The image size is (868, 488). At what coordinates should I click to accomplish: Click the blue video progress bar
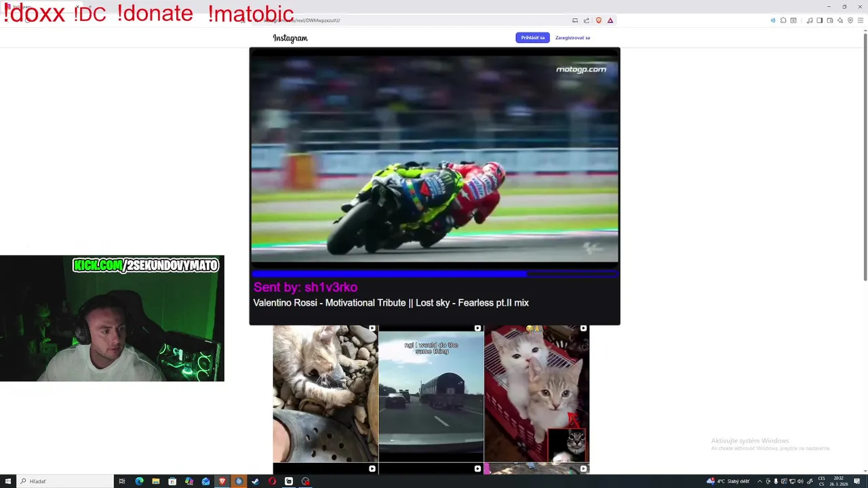[x=435, y=274]
